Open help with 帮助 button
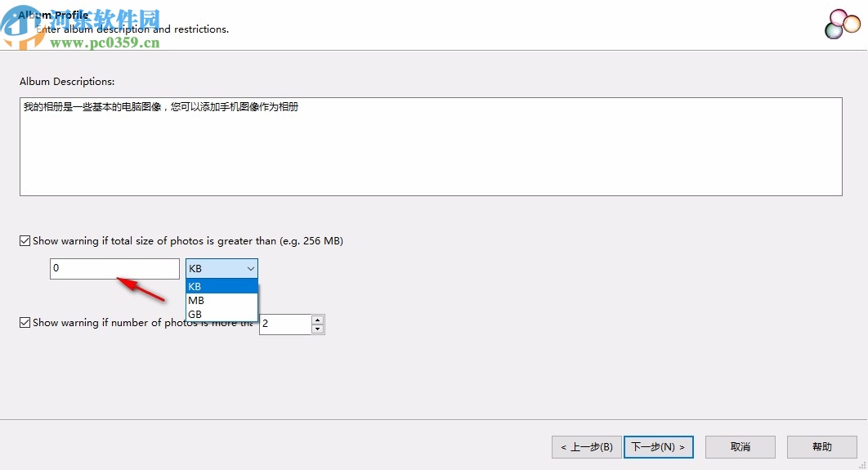 (x=822, y=447)
